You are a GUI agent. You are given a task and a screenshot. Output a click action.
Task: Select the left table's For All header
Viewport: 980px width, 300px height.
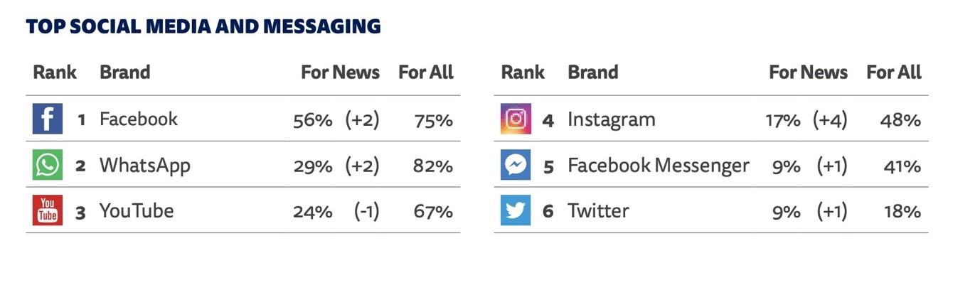coord(426,73)
